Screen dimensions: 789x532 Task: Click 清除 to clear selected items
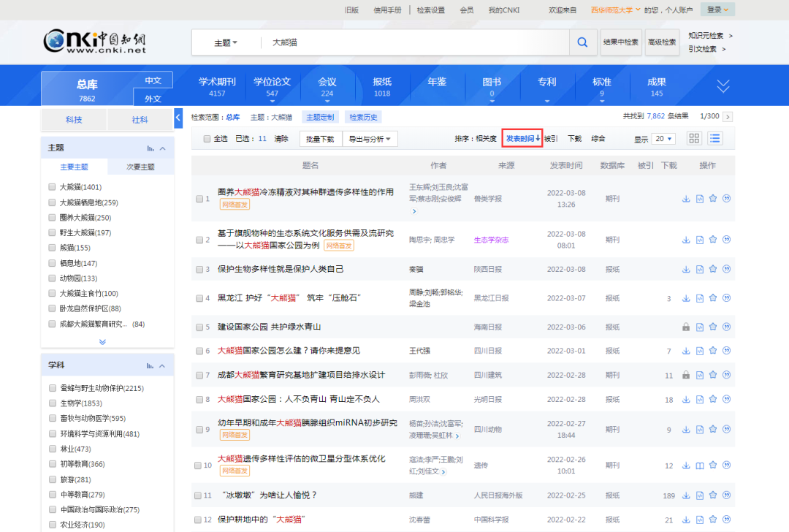(281, 137)
